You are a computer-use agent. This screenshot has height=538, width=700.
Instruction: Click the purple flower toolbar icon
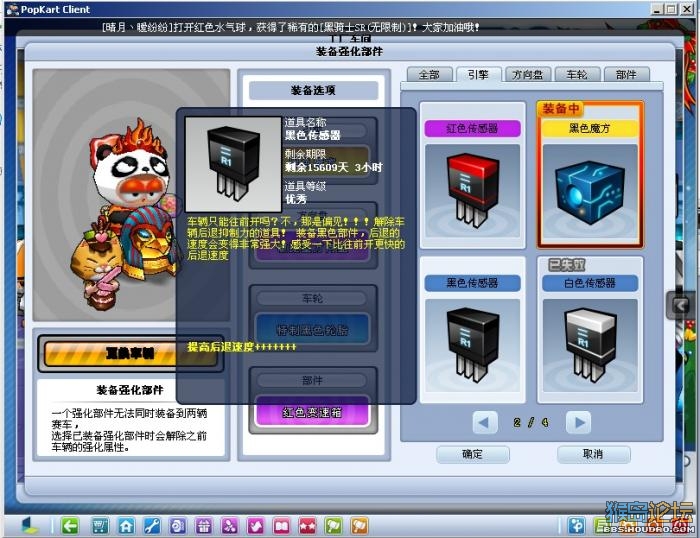tap(229, 526)
